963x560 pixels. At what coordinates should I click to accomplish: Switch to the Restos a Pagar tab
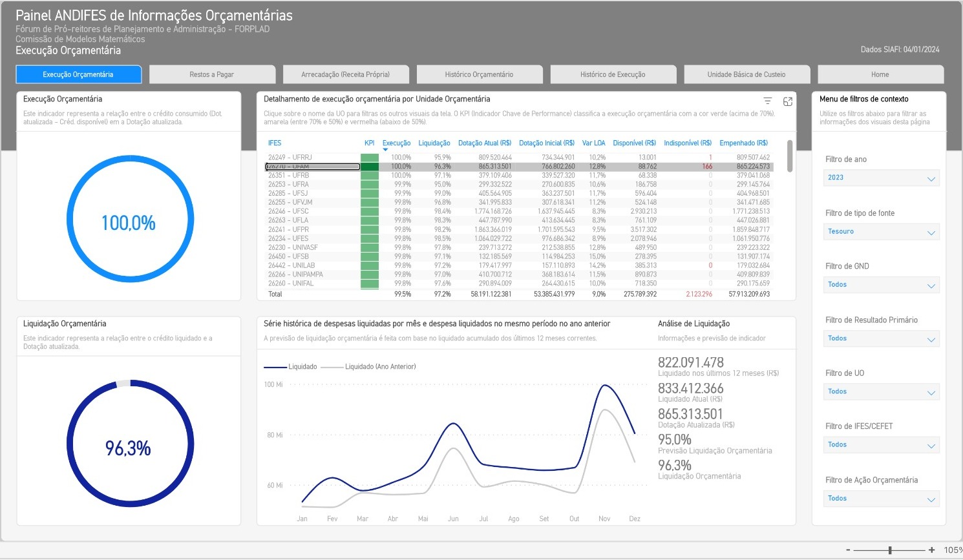pyautogui.click(x=212, y=74)
